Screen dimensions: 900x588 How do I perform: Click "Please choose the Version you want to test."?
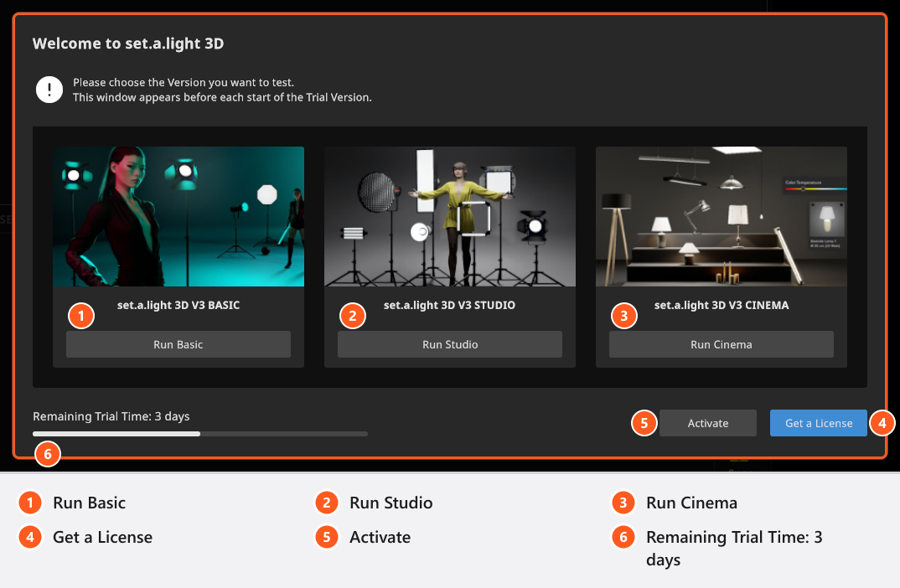(184, 83)
